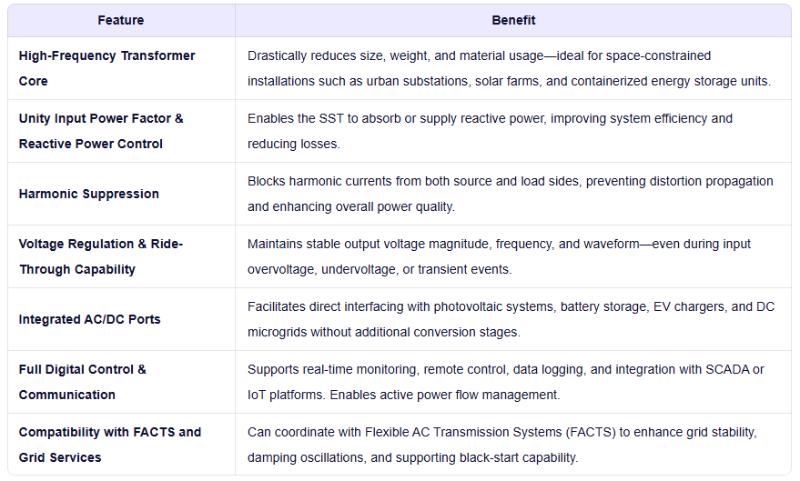The image size is (800, 481).
Task: Click the Full Digital Control & Communication cell
Action: 82,382
